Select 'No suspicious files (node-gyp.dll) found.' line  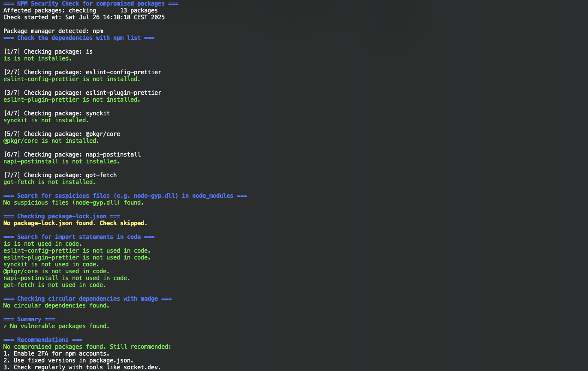[74, 202]
